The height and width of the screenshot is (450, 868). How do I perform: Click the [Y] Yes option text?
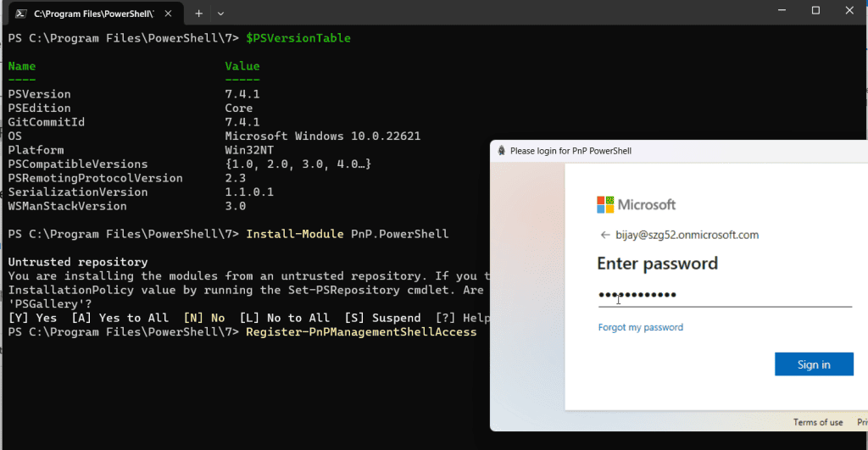coord(32,318)
